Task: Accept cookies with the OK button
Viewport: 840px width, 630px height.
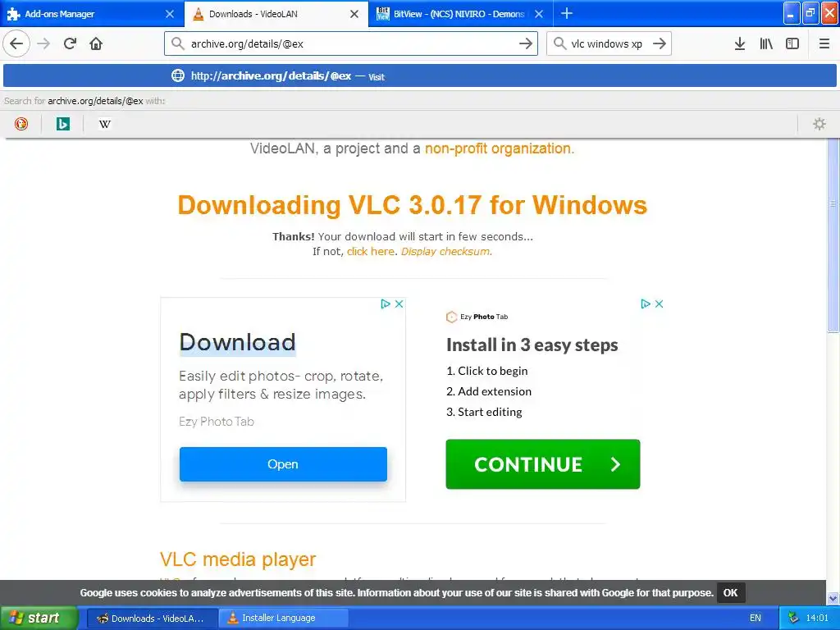Action: (730, 592)
